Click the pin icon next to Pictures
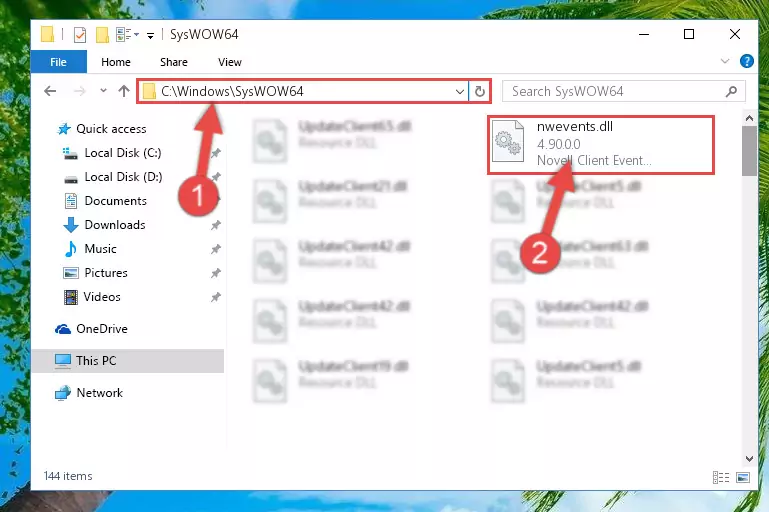Screen dimensions: 769x512 click(215, 273)
